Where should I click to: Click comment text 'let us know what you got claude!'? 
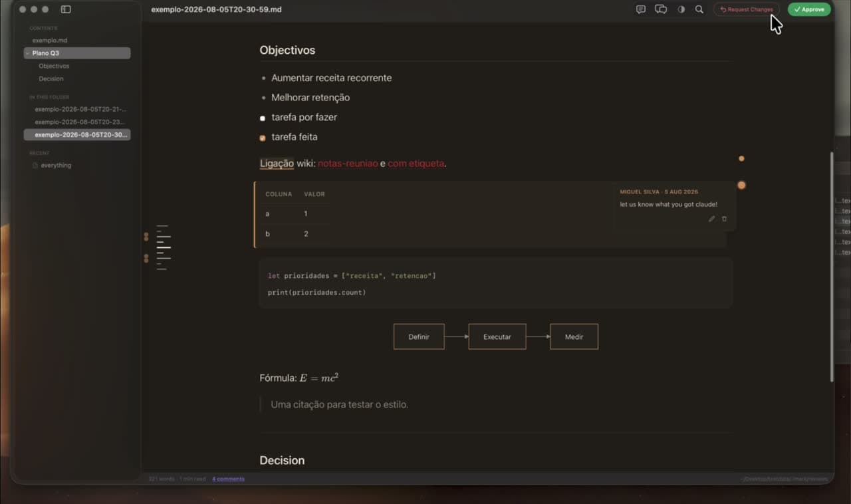(x=669, y=205)
